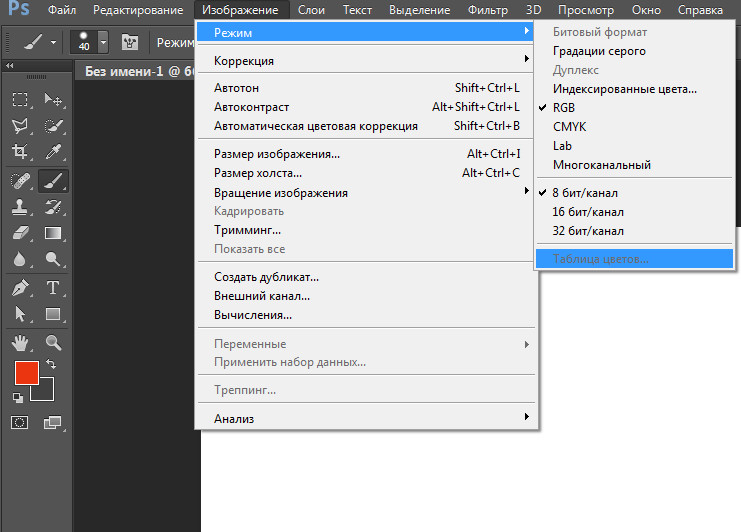The height and width of the screenshot is (532, 741).
Task: Select the Polygonal Lasso tool
Action: (20, 126)
